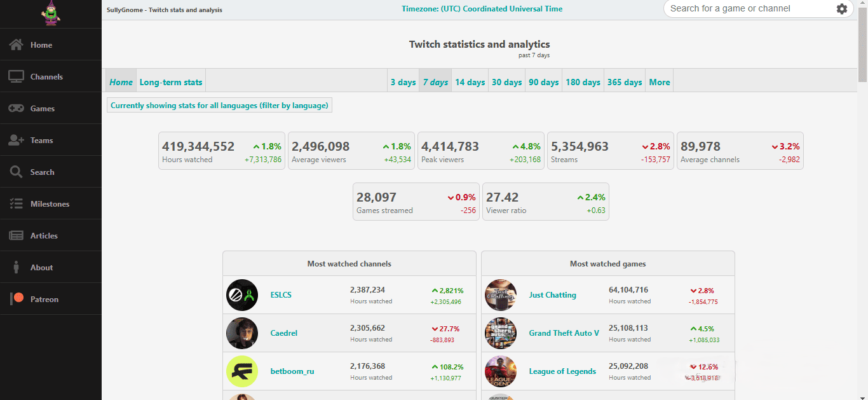This screenshot has height=400, width=868.
Task: Open the League of Legends link
Action: [x=562, y=371]
